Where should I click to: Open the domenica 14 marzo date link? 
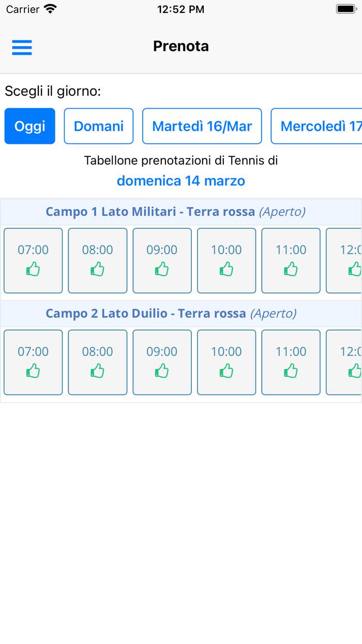(x=181, y=181)
